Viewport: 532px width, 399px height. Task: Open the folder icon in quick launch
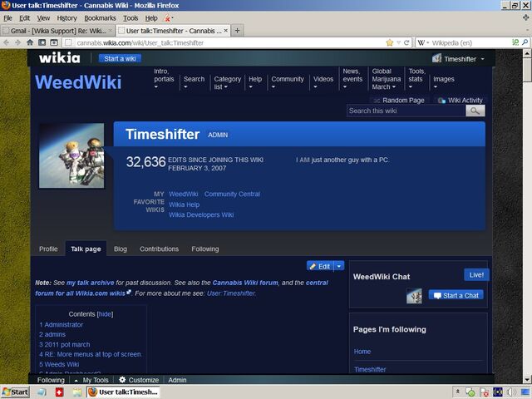click(77, 392)
